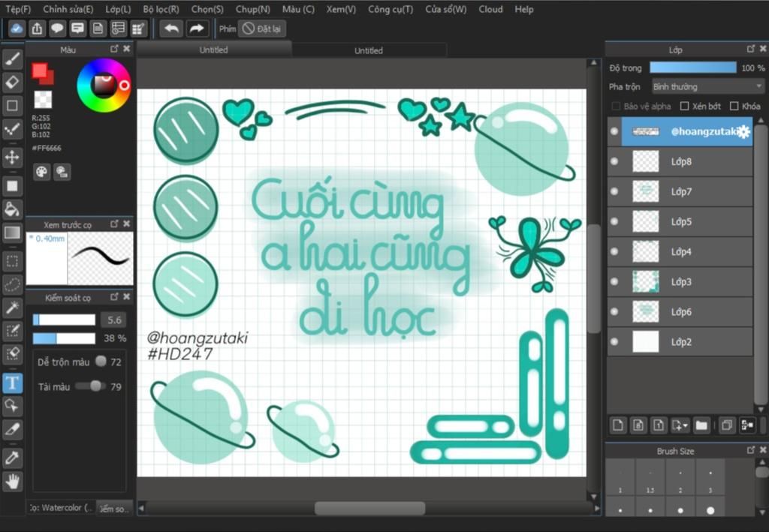The height and width of the screenshot is (532, 769).
Task: Pick the Move tool
Action: click(x=12, y=157)
